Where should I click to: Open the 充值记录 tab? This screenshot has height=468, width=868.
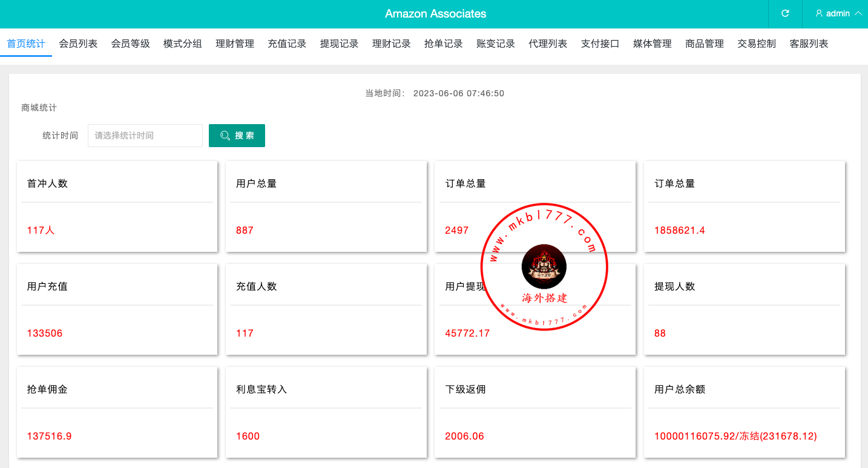[287, 44]
